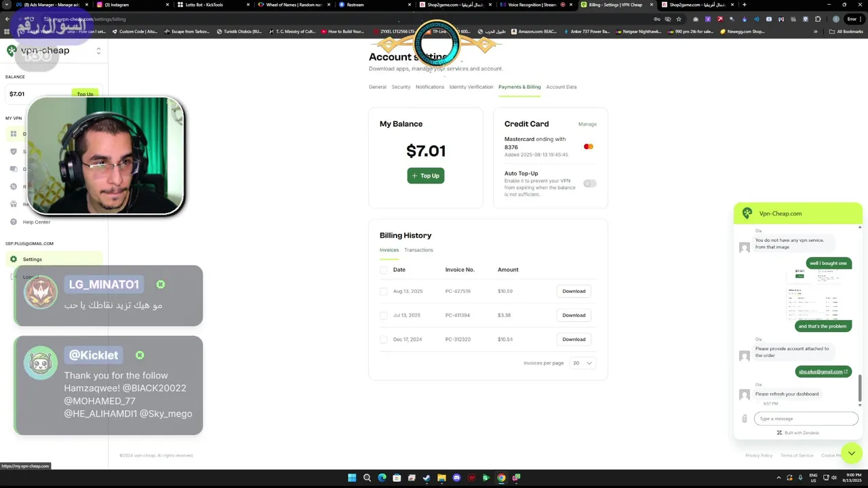
Task: Select the Payments & Billing tab
Action: pyautogui.click(x=519, y=87)
